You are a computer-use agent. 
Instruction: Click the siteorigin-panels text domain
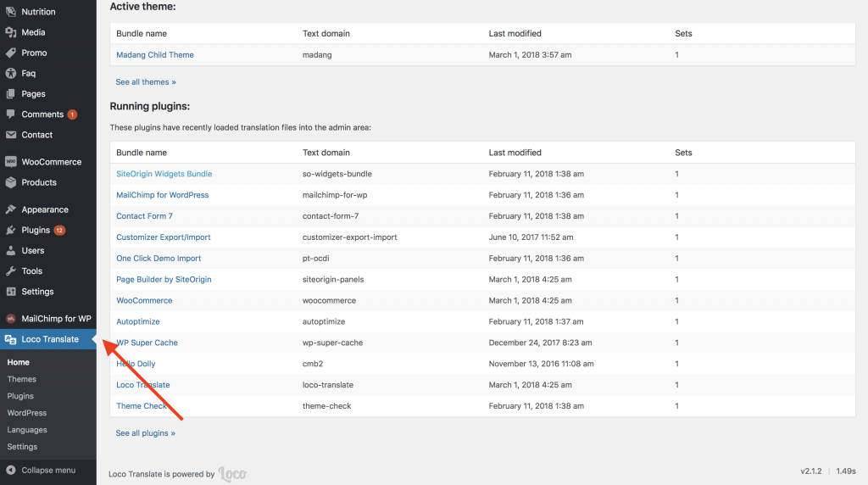coord(333,279)
